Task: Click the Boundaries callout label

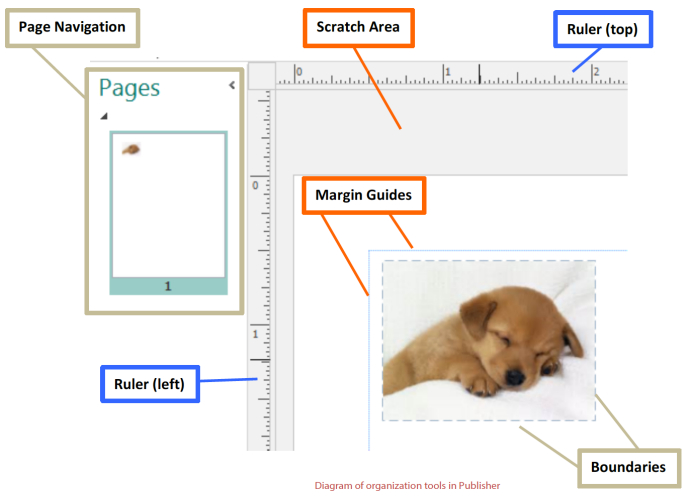Action: point(628,467)
